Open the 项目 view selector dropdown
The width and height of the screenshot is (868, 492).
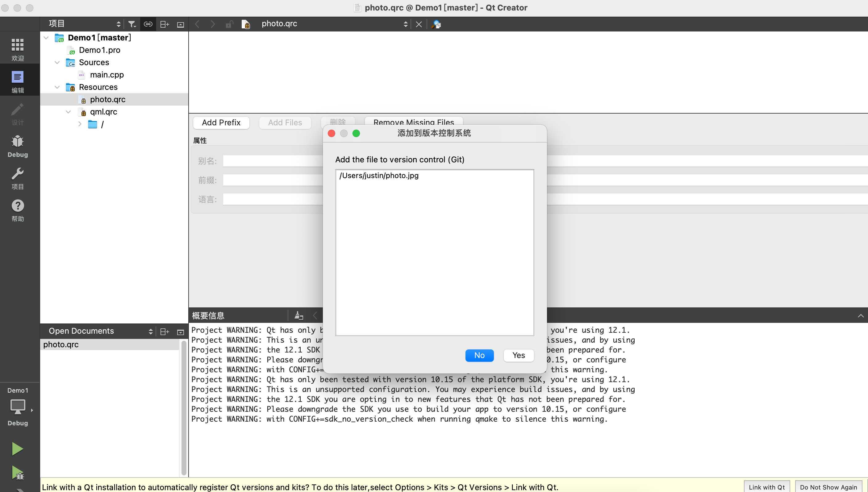tap(85, 24)
